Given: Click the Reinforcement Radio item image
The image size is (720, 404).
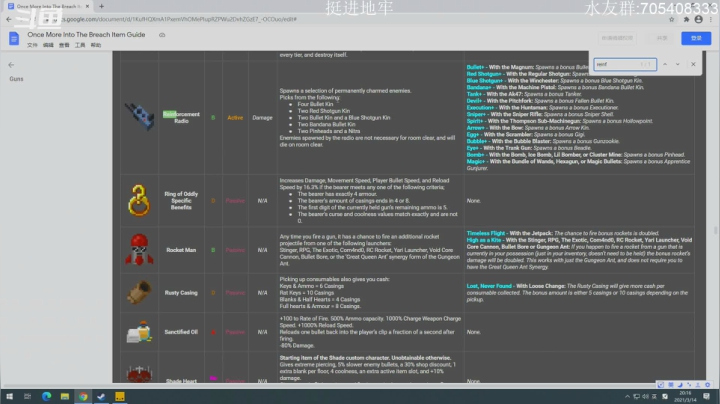Looking at the screenshot, I should point(140,117).
